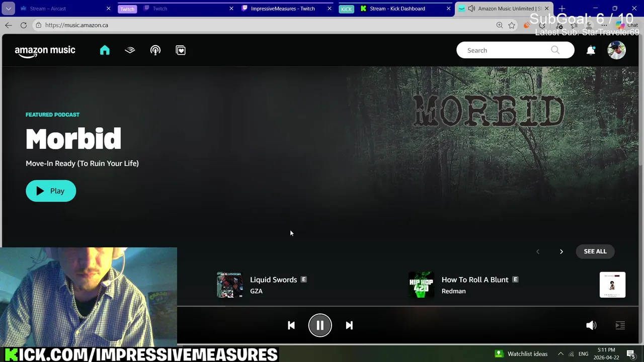Switch to the Twitch tab

point(186,9)
